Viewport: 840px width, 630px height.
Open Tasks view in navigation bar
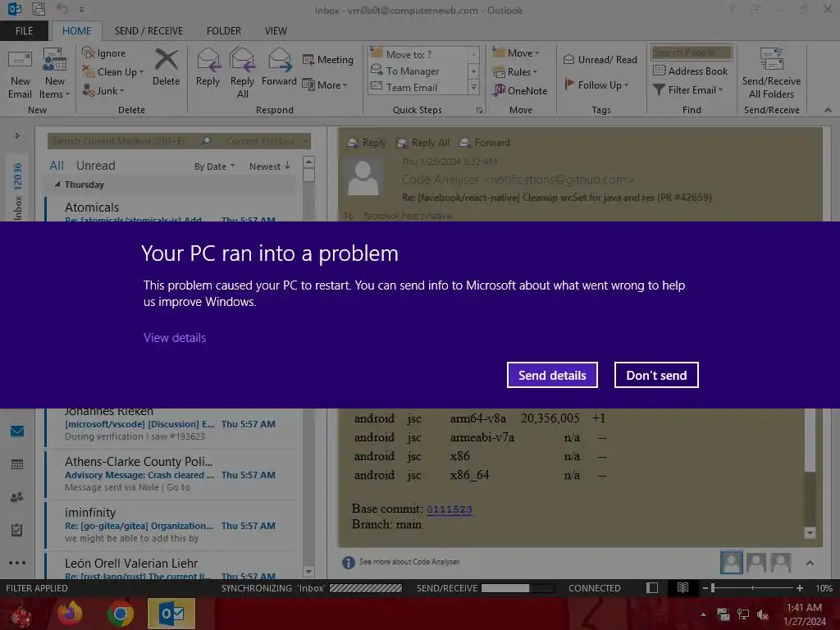[17, 530]
